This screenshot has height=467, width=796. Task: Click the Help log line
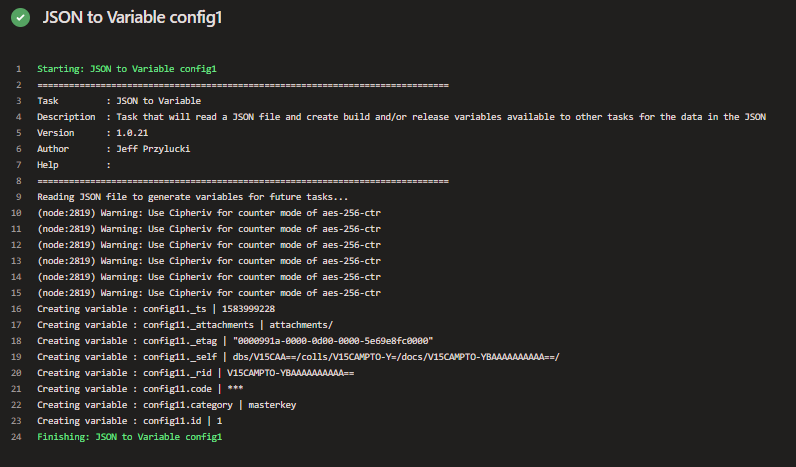[74, 165]
